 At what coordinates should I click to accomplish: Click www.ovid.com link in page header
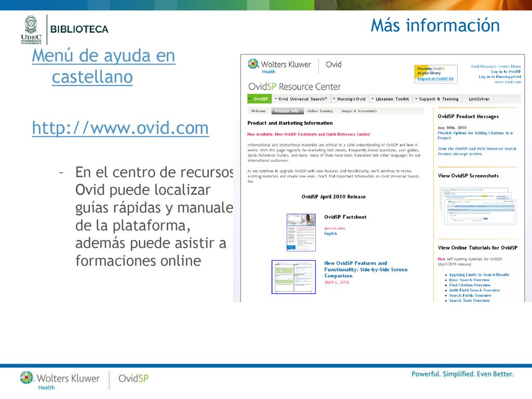click(508, 82)
